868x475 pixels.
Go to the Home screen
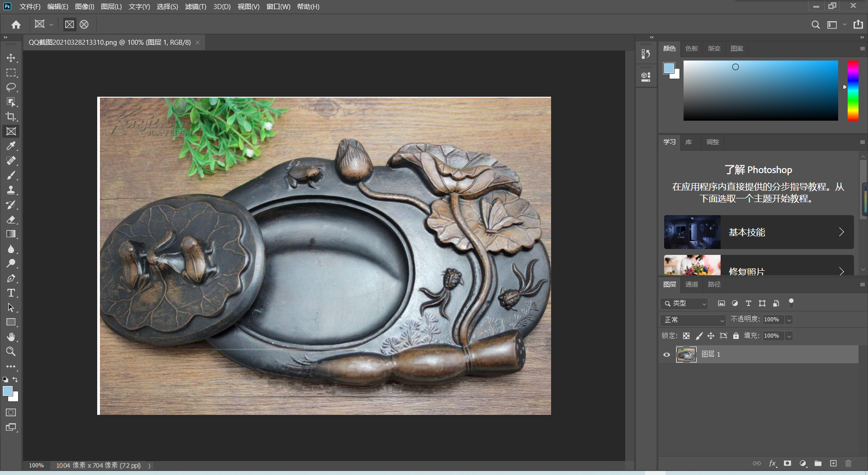16,24
